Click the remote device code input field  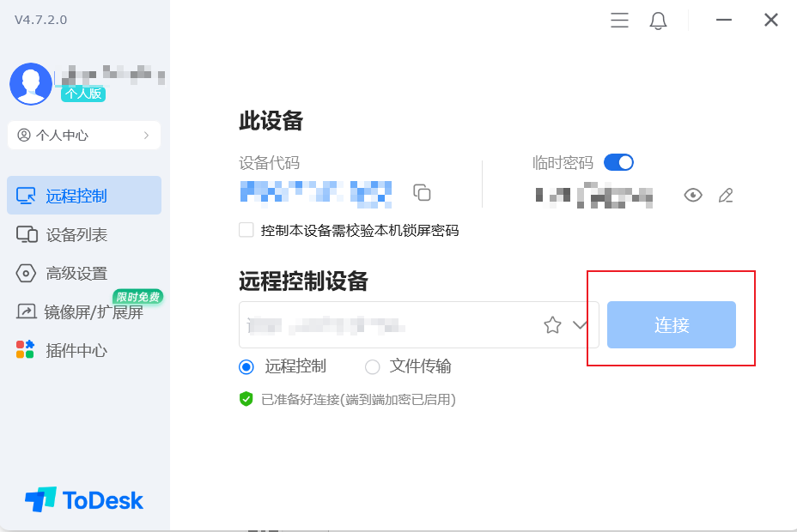click(386, 325)
